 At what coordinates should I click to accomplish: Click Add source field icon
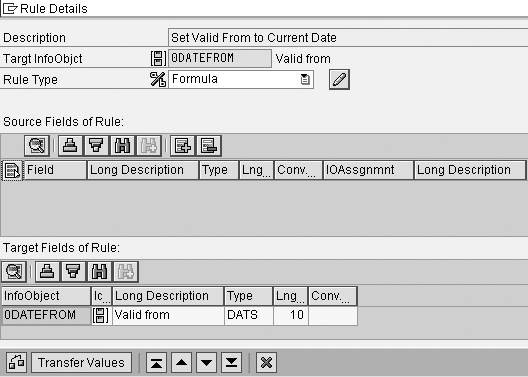click(182, 146)
